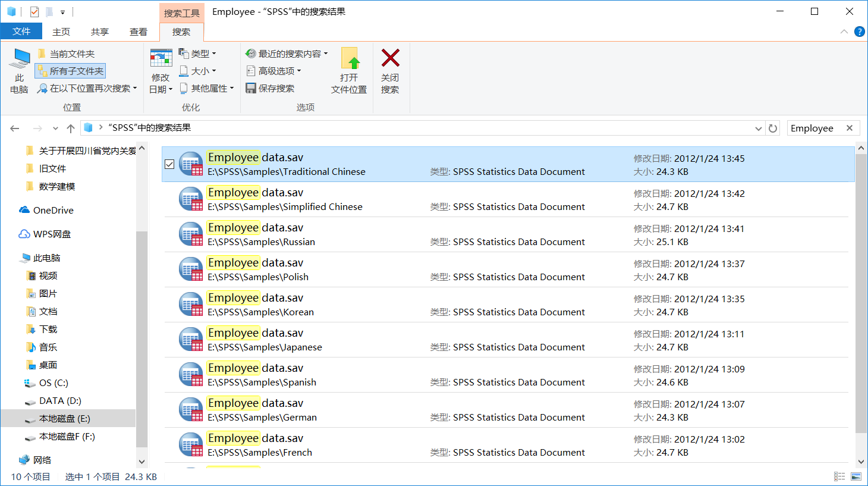Click the red 关闭搜索 X icon
This screenshot has height=486, width=868.
[x=391, y=58]
